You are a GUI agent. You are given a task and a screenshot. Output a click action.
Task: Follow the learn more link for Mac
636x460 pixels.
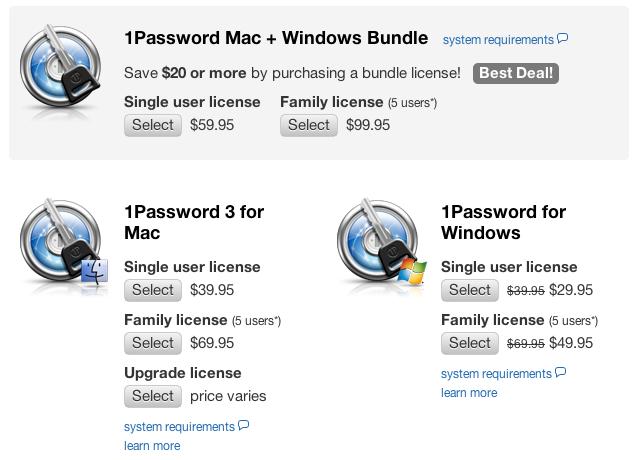pos(152,446)
